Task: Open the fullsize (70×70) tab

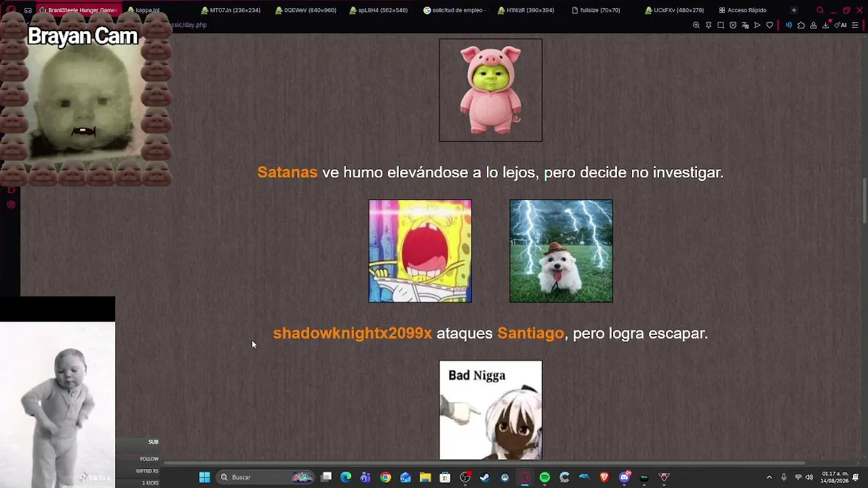Action: pos(597,10)
